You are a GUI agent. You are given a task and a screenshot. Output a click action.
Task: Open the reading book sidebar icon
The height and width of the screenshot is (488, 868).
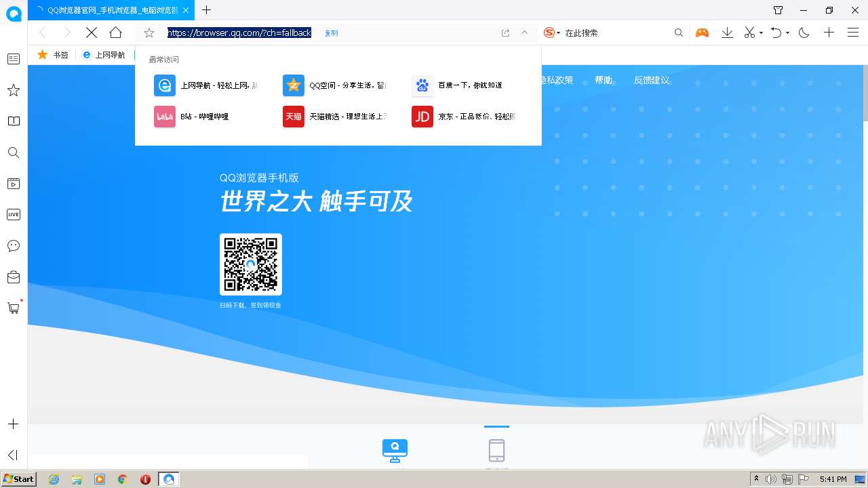[x=14, y=121]
